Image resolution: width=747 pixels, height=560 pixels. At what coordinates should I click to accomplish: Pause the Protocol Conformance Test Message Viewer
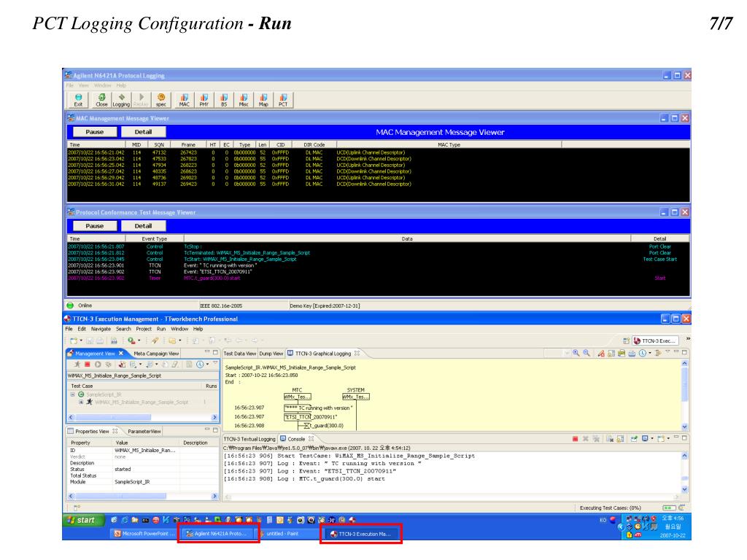(x=94, y=226)
